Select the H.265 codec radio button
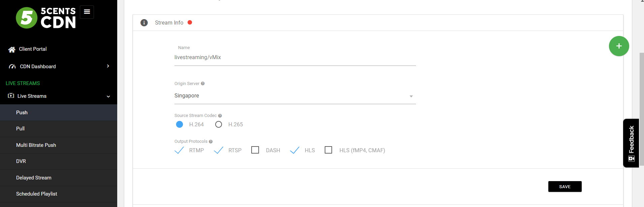This screenshot has width=644, height=207. click(219, 124)
